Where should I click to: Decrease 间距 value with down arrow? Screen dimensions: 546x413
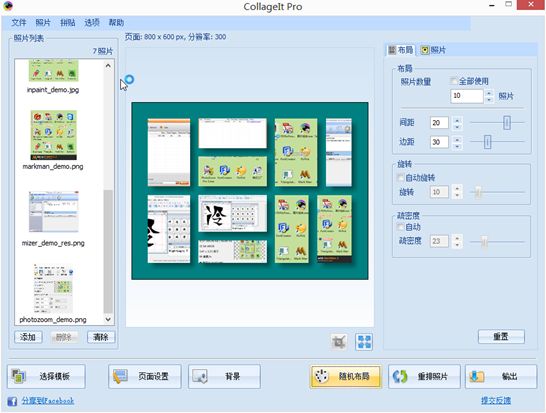tap(457, 126)
